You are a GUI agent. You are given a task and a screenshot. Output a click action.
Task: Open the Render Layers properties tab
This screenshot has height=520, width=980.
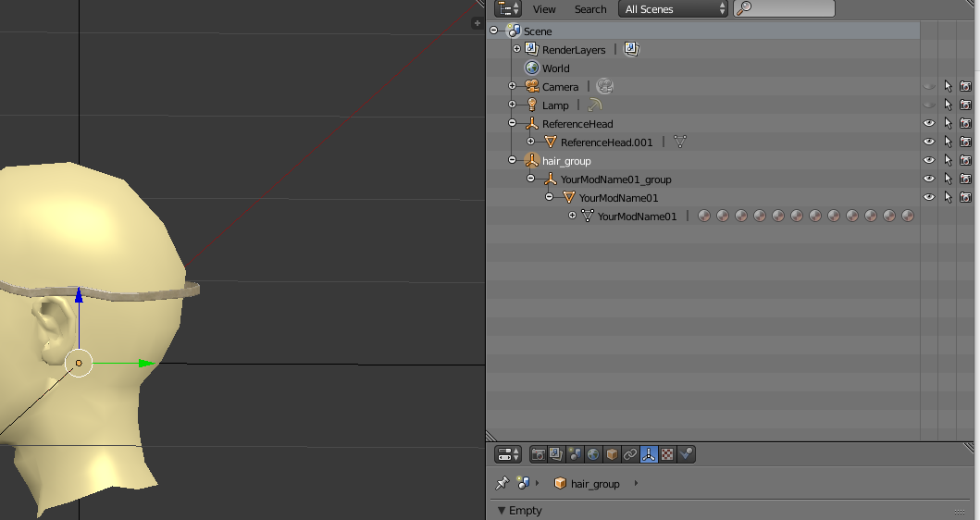[556, 454]
